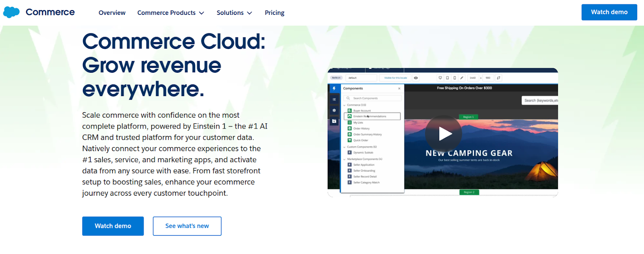Select the Seller Category Match component
Screen dimensions: 644x254
[364, 182]
